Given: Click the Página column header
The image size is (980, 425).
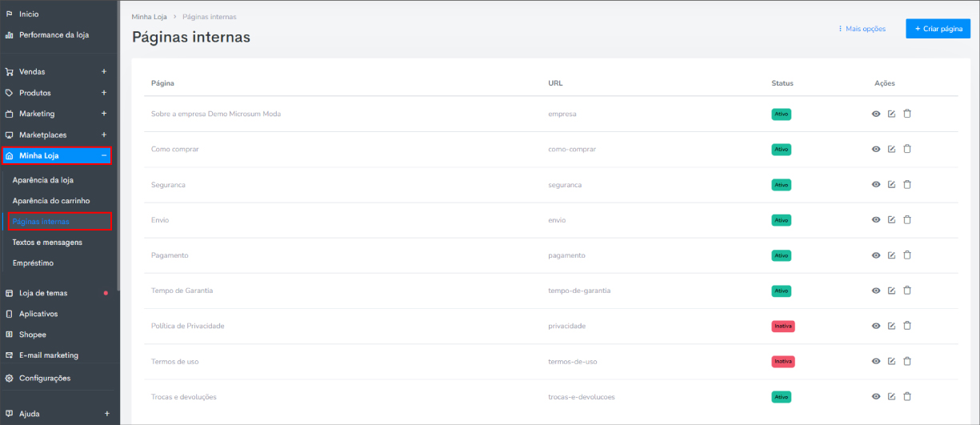Looking at the screenshot, I should tap(162, 83).
